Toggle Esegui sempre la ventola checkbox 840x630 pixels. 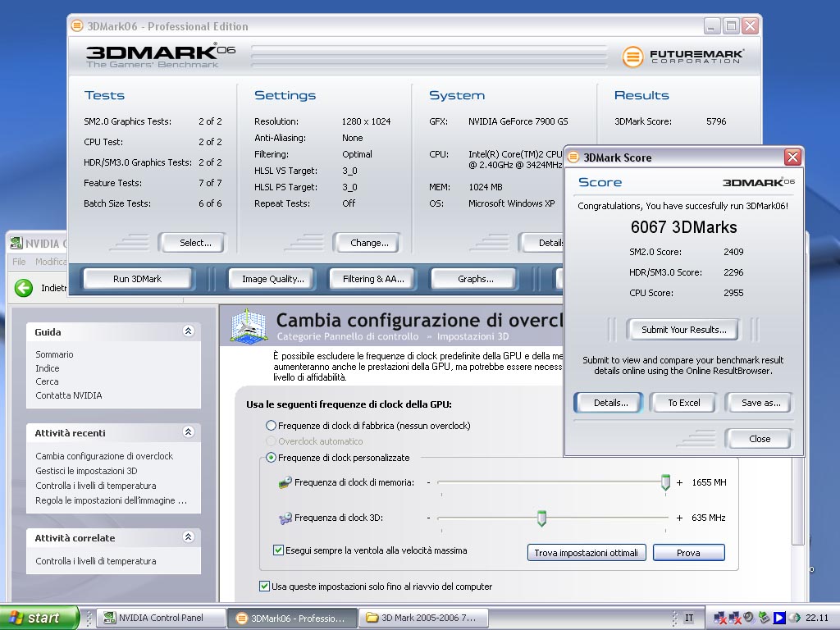[278, 550]
